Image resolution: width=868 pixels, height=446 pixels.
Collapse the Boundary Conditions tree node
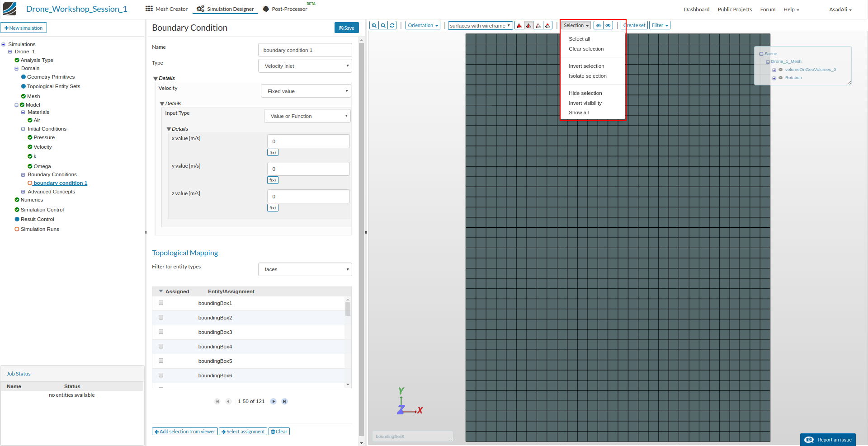click(x=23, y=174)
